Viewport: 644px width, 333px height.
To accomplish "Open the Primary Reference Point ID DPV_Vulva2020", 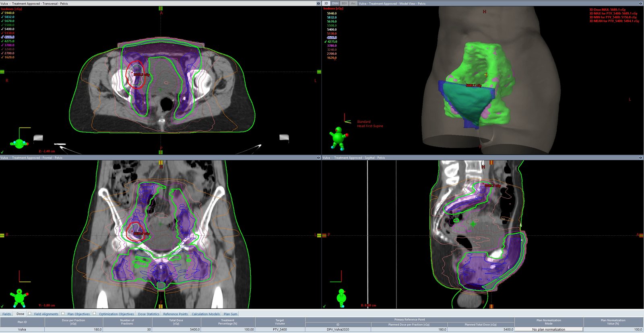I will tap(338, 329).
